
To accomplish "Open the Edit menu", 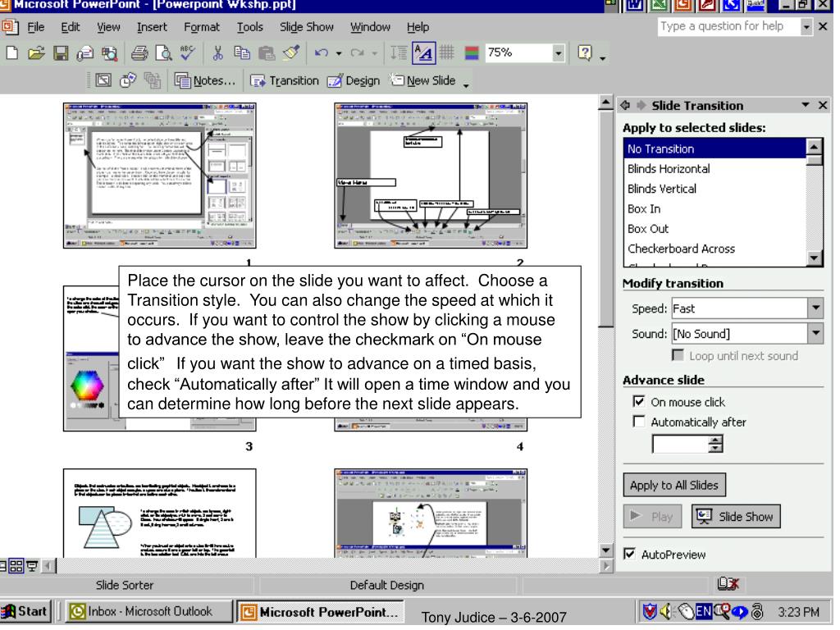I will [x=71, y=27].
